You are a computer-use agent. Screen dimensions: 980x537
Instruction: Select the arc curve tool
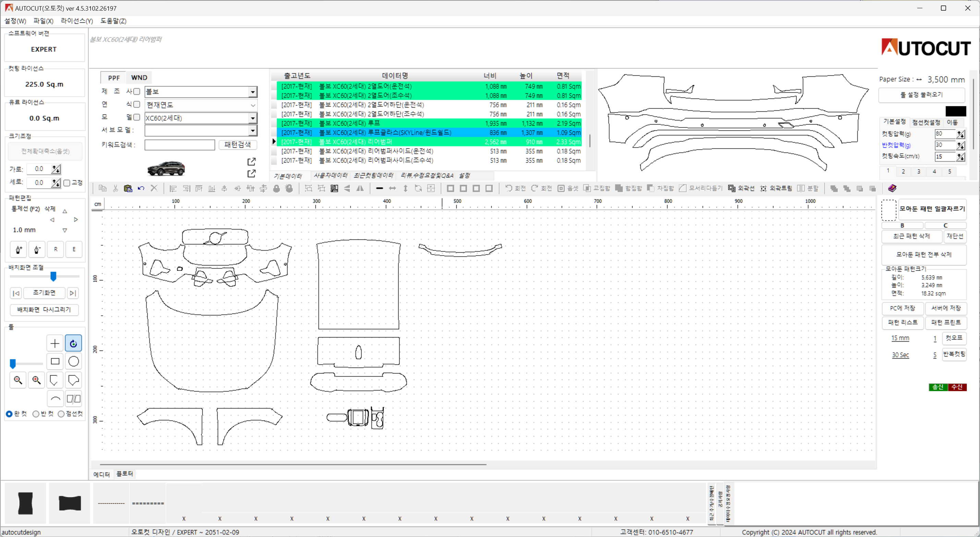pyautogui.click(x=55, y=399)
